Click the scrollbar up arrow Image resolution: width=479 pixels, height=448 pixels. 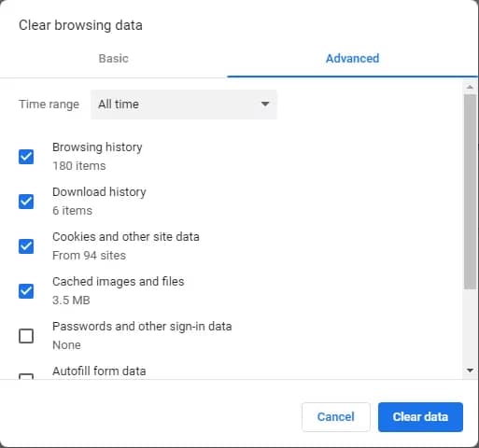(x=471, y=88)
